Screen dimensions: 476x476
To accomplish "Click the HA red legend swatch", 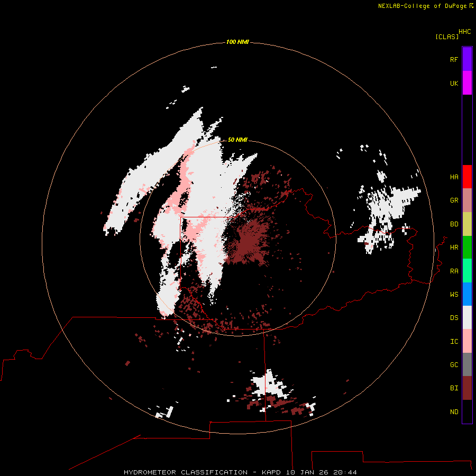I will pyautogui.click(x=467, y=177).
